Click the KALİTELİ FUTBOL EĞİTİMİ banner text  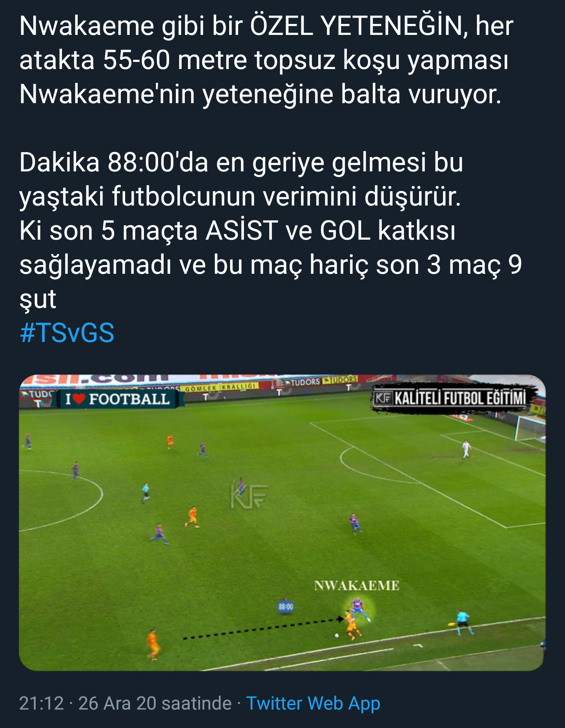[460, 399]
